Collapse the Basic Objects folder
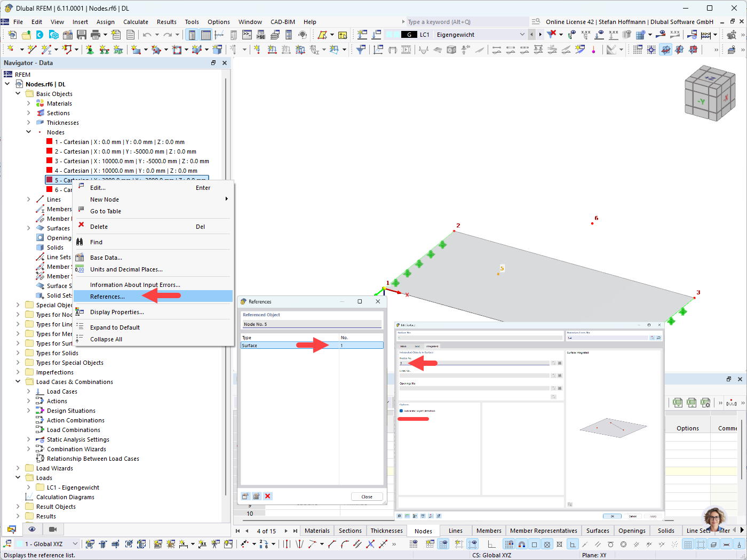 coord(18,94)
